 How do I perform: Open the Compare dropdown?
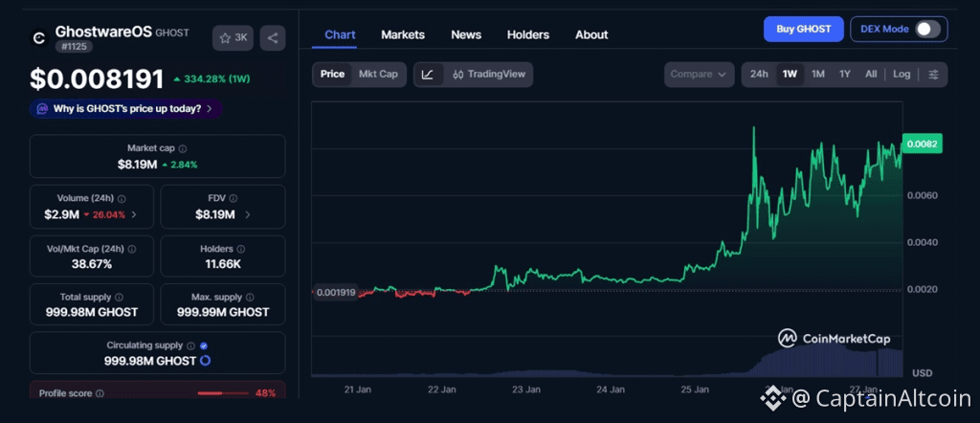[x=699, y=75]
